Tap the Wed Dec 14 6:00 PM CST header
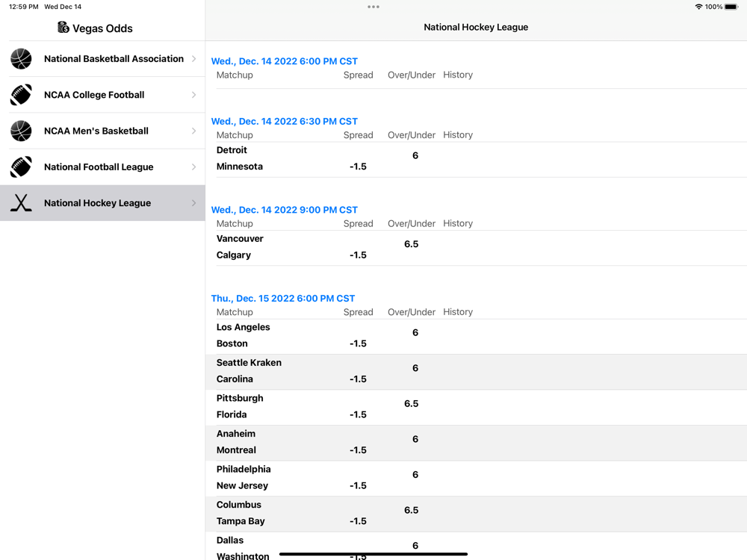This screenshot has width=747, height=560. coord(285,61)
